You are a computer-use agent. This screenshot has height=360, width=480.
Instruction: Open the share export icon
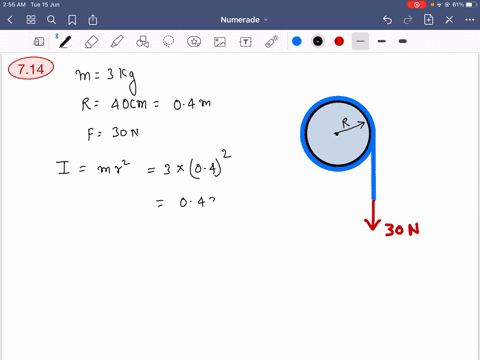click(93, 20)
